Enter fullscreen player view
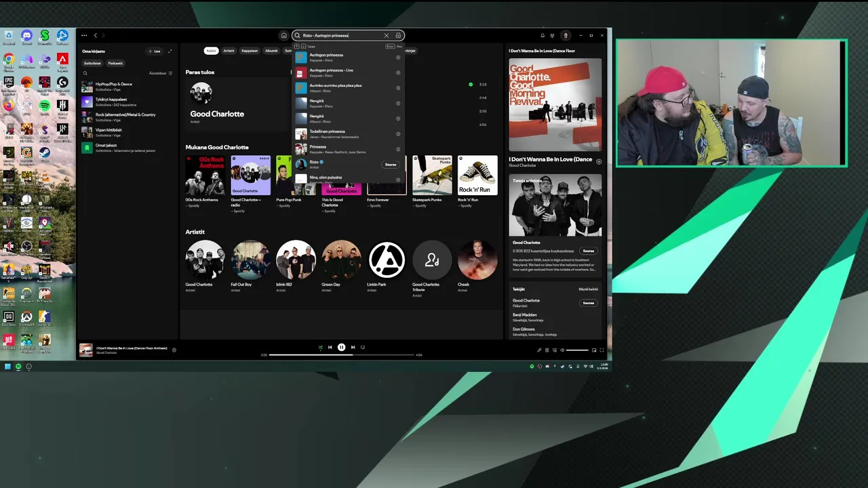 tap(601, 350)
